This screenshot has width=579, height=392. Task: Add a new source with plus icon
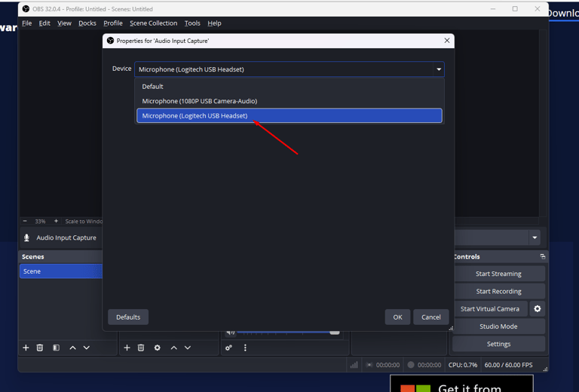[x=127, y=348]
